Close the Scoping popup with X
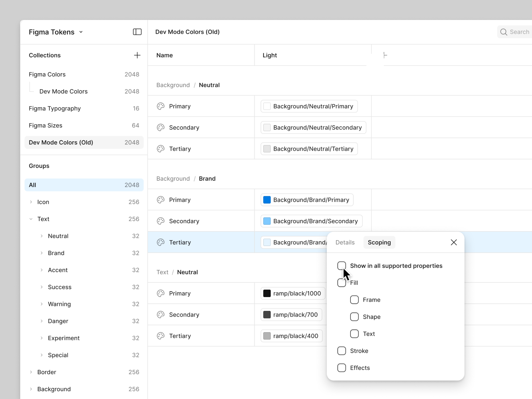The height and width of the screenshot is (399, 532). (x=454, y=242)
